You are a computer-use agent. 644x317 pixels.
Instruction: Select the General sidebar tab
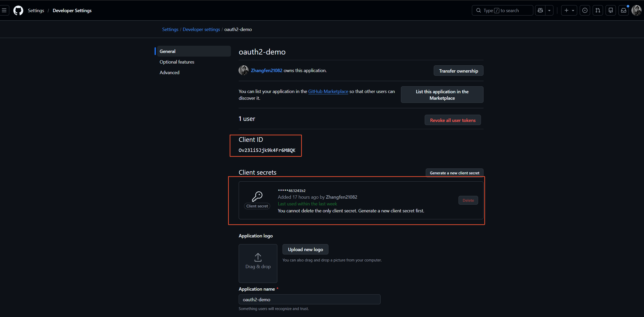point(194,51)
